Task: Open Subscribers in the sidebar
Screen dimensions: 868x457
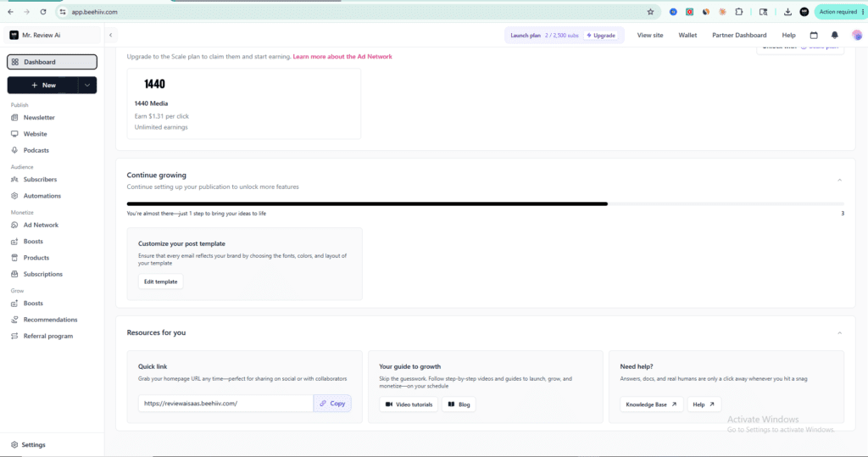Action: pyautogui.click(x=40, y=180)
